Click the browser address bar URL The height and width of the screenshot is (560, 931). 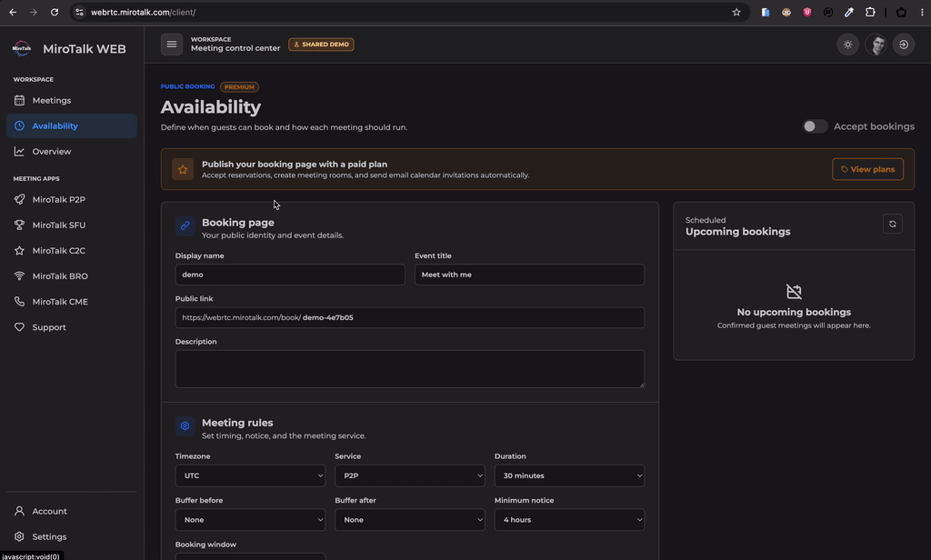[143, 12]
